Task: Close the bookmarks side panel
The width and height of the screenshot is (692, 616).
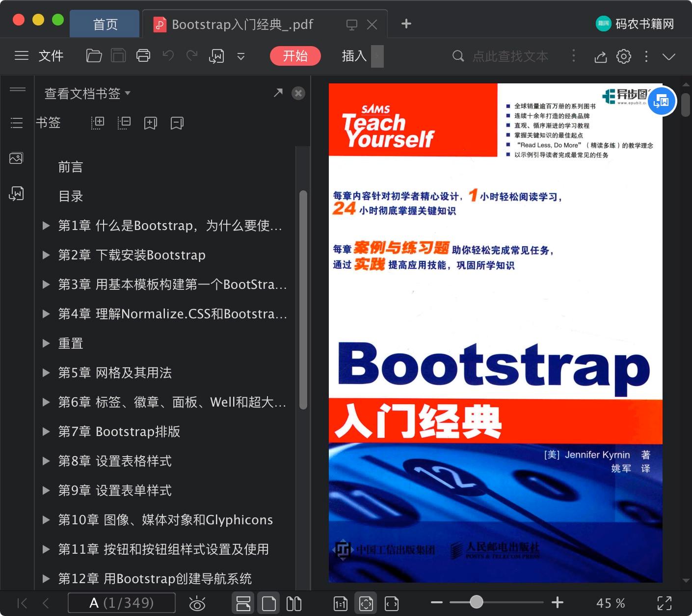Action: point(298,93)
